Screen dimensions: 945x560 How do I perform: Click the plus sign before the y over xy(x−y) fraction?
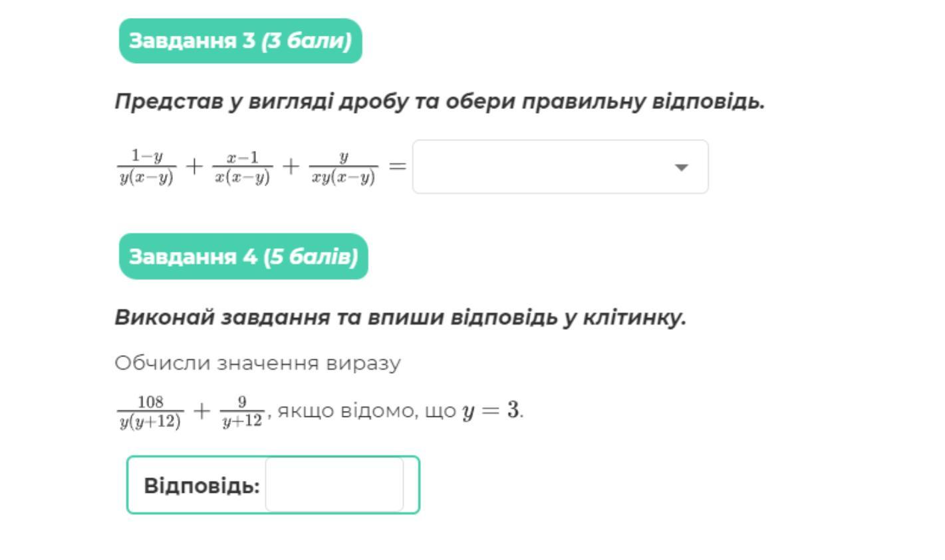[x=291, y=166]
